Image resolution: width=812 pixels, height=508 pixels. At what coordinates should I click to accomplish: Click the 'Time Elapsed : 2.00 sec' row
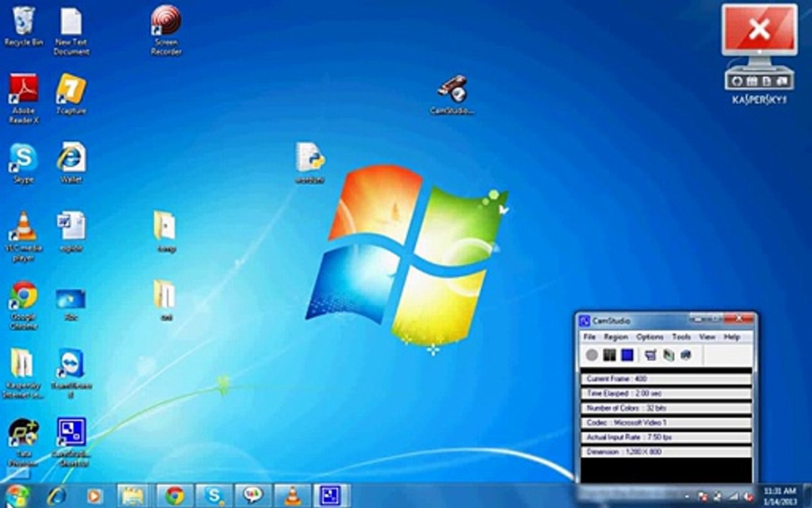coord(666,394)
